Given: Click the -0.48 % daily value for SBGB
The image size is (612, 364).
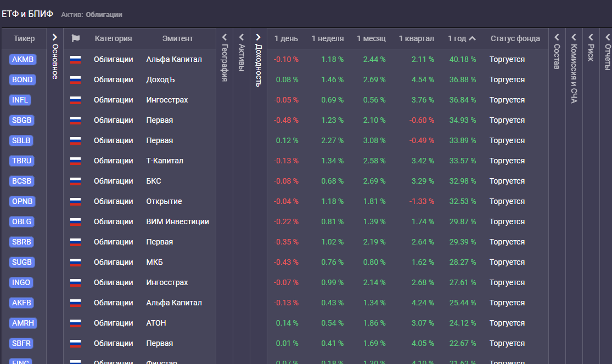Looking at the screenshot, I should point(286,120).
